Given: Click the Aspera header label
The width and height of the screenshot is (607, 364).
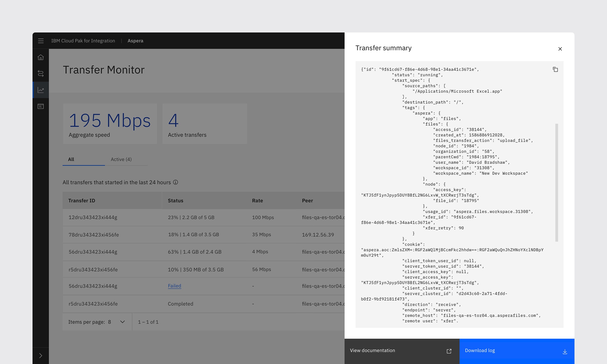Looking at the screenshot, I should (135, 41).
